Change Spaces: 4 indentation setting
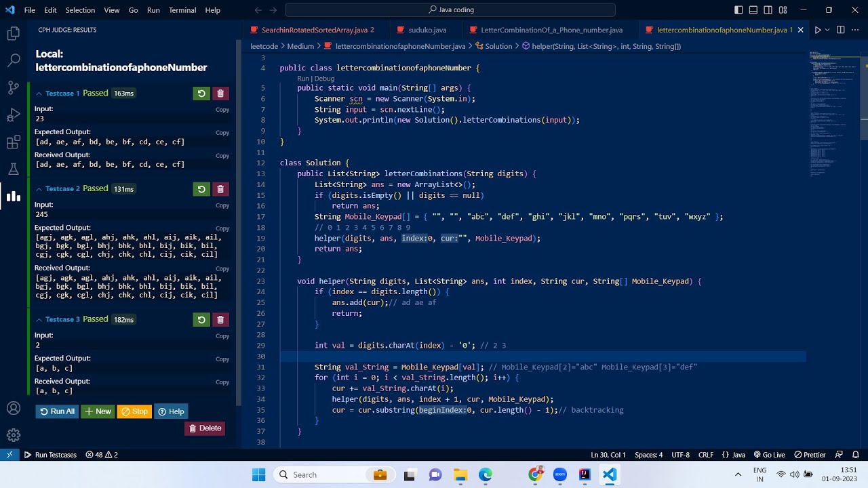 (648, 455)
